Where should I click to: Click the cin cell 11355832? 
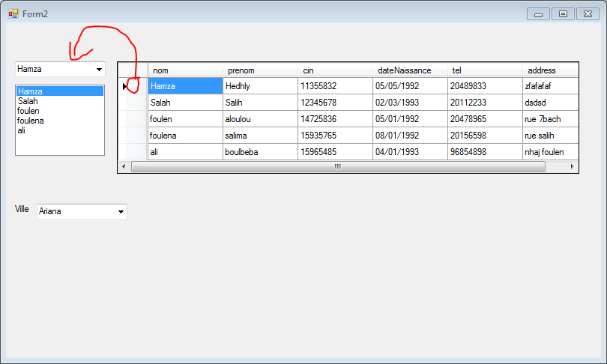pos(335,86)
